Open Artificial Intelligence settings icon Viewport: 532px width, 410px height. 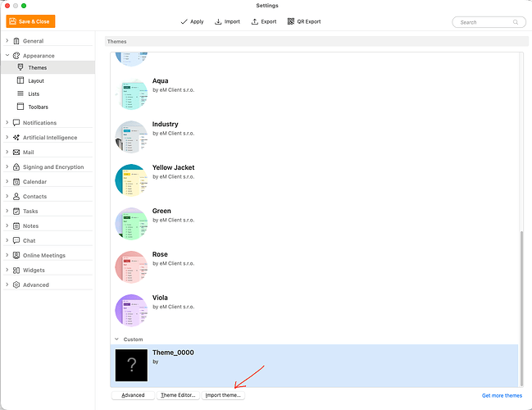click(x=16, y=138)
